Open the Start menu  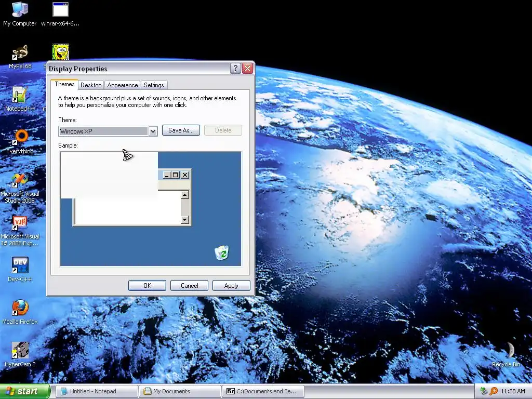pyautogui.click(x=24, y=391)
